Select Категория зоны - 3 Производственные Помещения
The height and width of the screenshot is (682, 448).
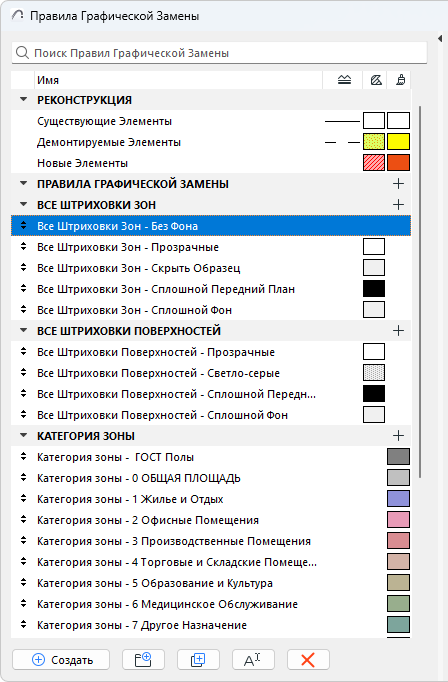click(x=211, y=541)
